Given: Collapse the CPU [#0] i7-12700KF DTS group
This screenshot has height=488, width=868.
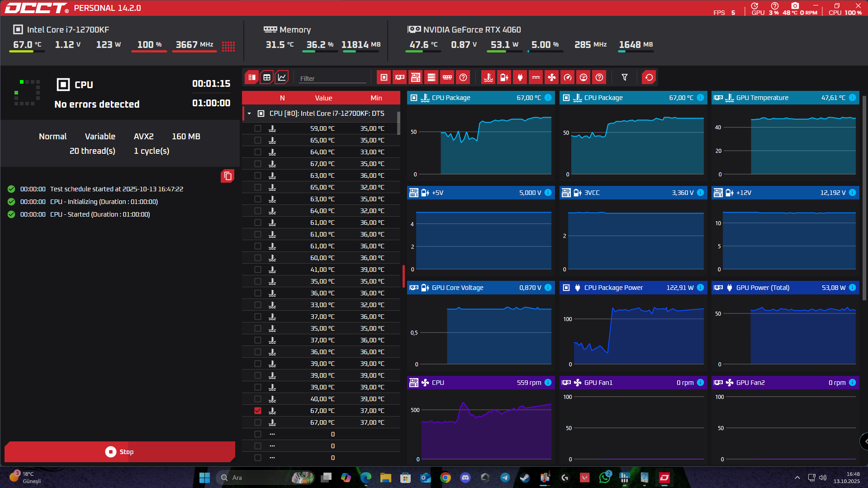Looking at the screenshot, I should click(249, 114).
